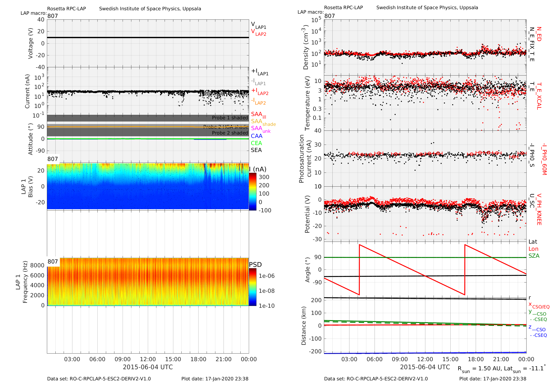The height and width of the screenshot is (392, 554).
Task: Click the right 'LAP macro:' header label
Action: point(311,12)
